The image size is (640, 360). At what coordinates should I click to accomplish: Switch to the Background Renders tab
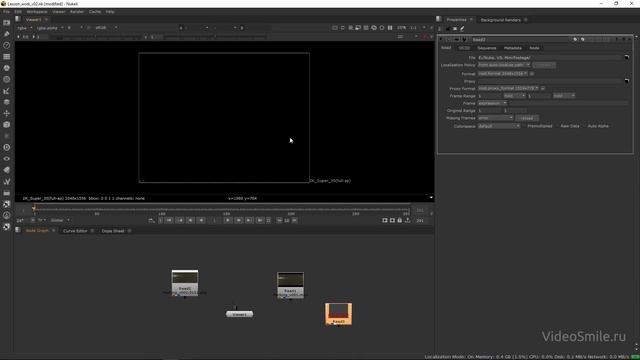coord(500,20)
